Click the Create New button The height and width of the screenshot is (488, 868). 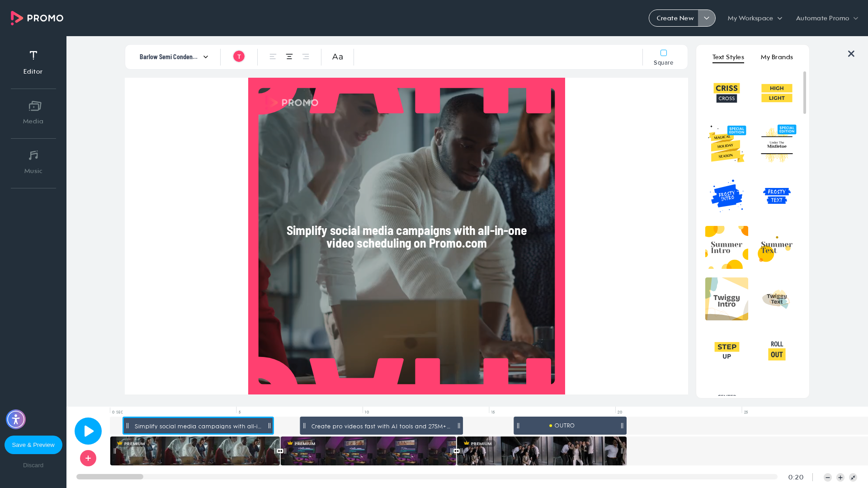click(x=675, y=18)
